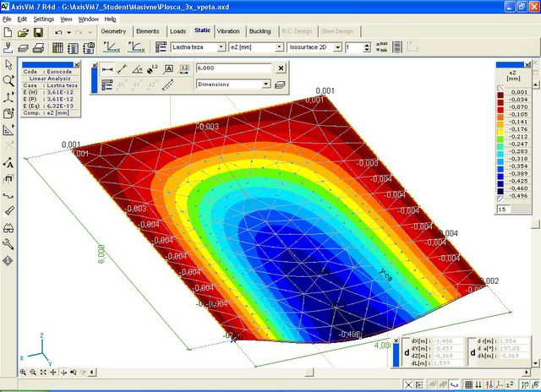Click the flashlight tool icon

(x=8, y=211)
